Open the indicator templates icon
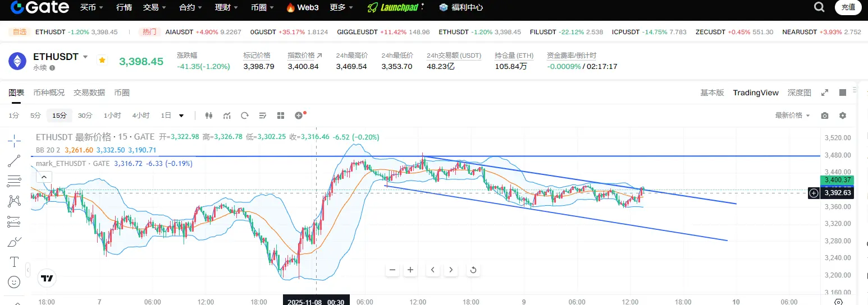Screen dimensions: 868x305 coord(262,115)
